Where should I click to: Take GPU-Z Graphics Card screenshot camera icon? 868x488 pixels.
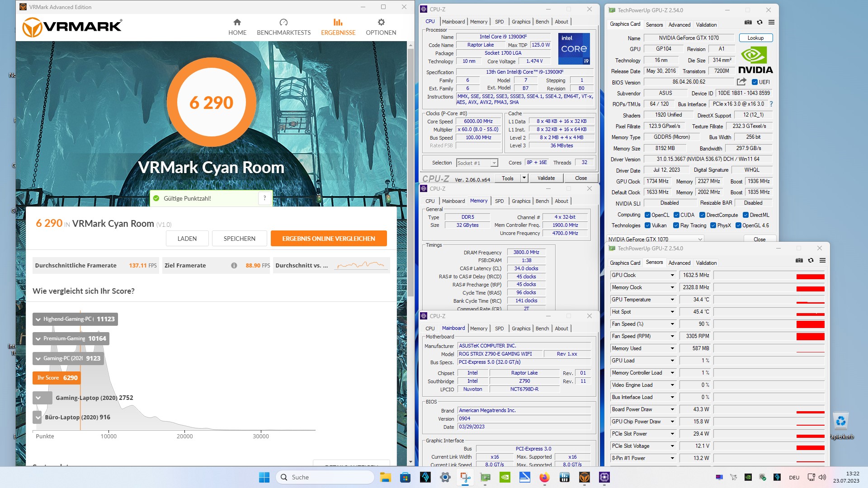pos(748,22)
